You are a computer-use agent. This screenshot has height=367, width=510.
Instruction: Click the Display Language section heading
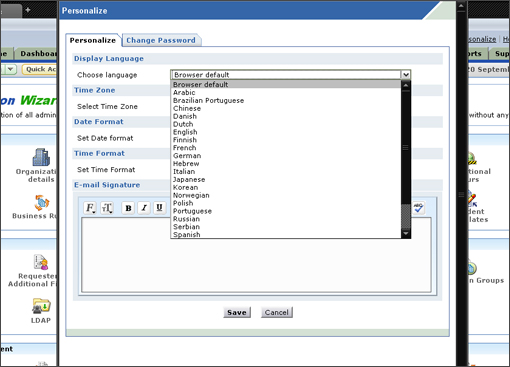tap(109, 59)
